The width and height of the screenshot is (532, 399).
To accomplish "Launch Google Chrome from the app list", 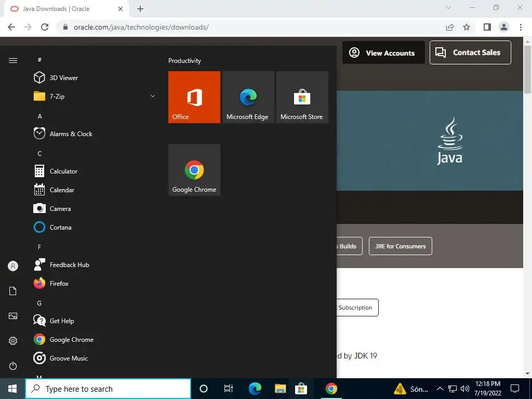I will [x=95, y=339].
